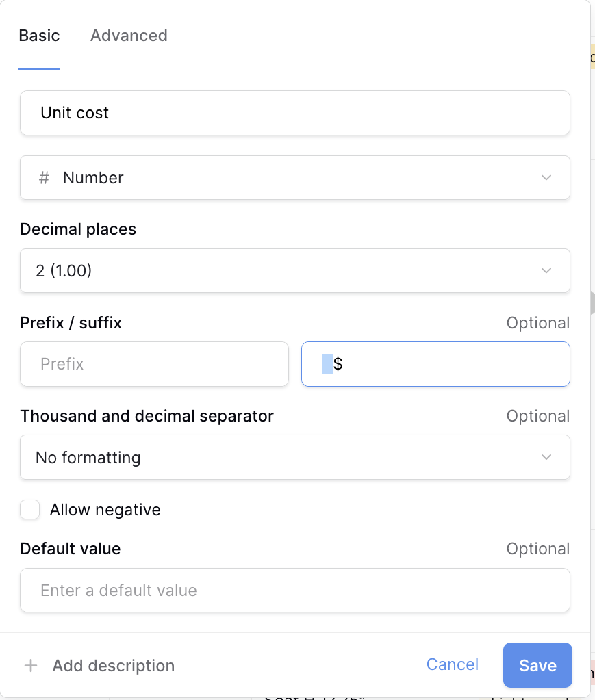Click the highlighted selection in the suffix field

327,364
